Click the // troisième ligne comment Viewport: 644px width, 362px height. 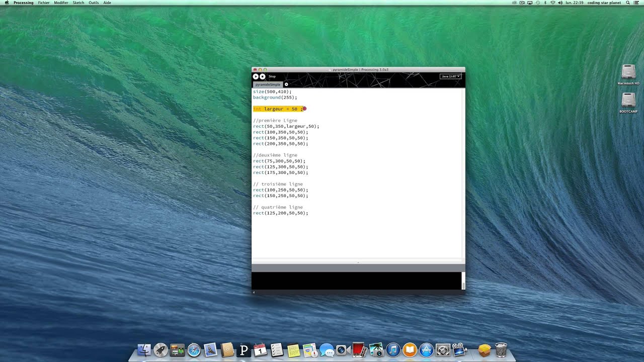(278, 184)
